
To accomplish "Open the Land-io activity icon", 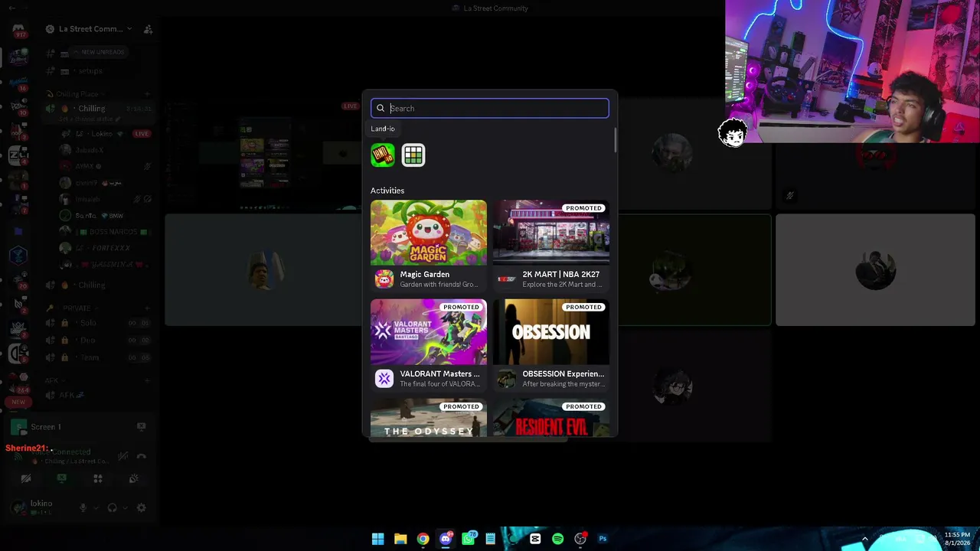I will (383, 155).
